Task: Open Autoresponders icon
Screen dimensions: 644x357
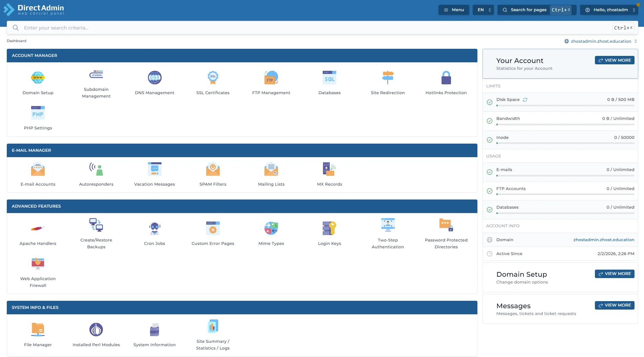Action: pos(96,169)
